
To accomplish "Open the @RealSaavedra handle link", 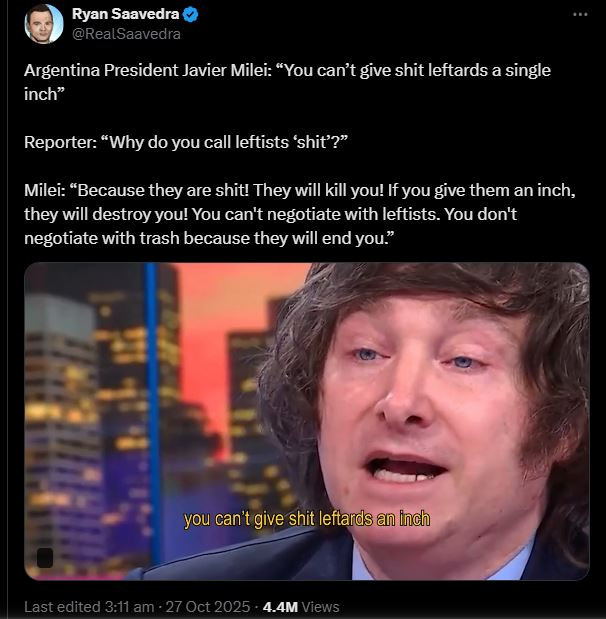I will (126, 34).
